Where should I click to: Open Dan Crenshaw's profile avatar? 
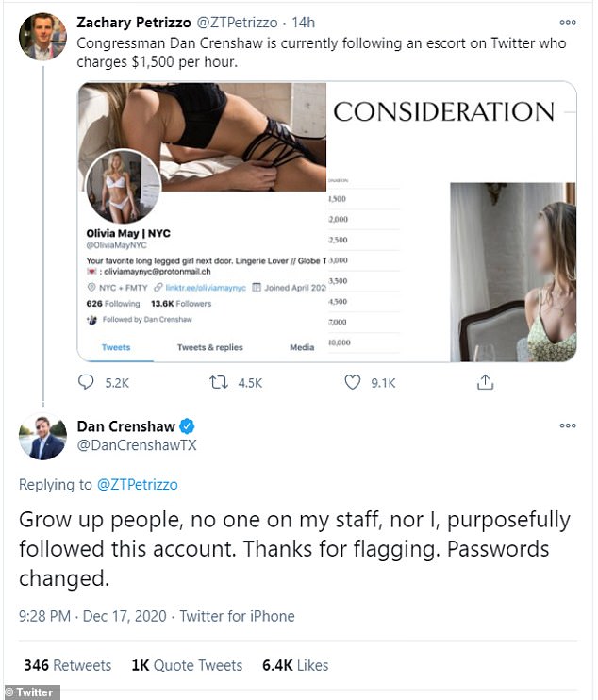(x=42, y=436)
